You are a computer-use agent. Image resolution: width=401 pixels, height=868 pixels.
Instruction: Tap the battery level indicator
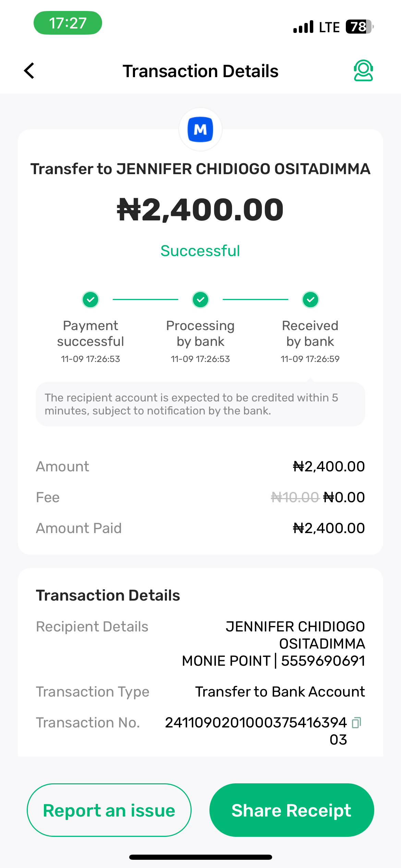click(x=359, y=27)
